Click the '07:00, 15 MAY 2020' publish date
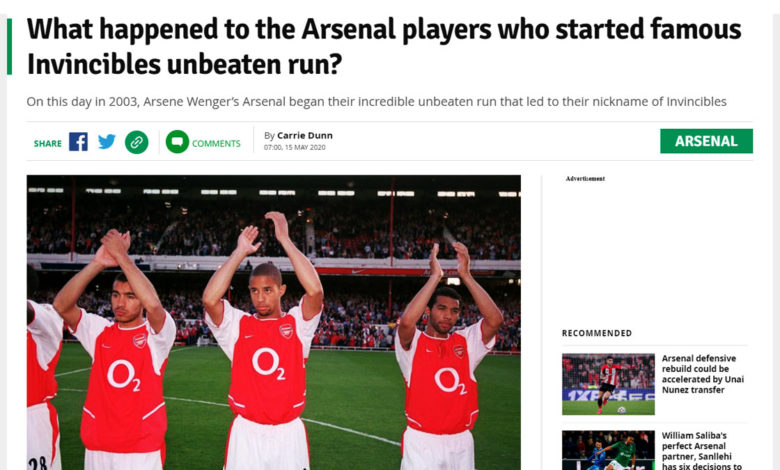Image resolution: width=780 pixels, height=470 pixels. coord(295,148)
